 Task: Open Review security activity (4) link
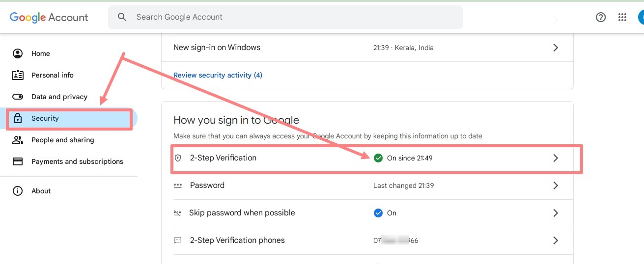pos(218,75)
